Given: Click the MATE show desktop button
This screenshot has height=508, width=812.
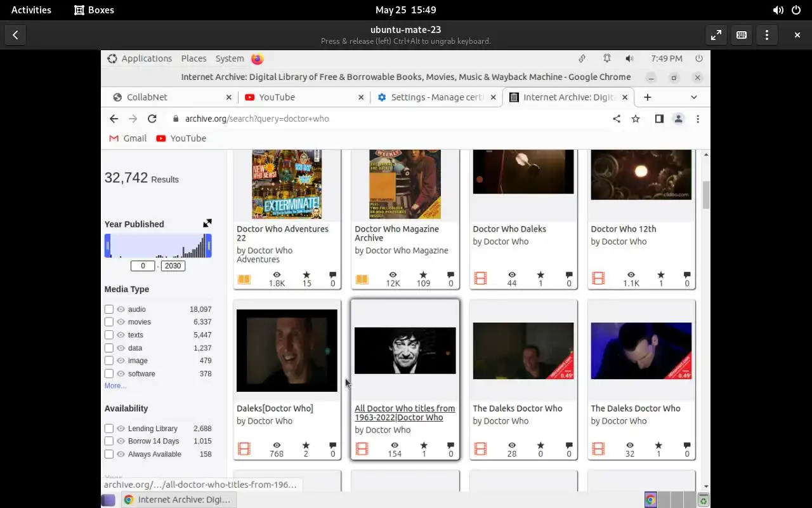Looking at the screenshot, I should pyautogui.click(x=108, y=500).
